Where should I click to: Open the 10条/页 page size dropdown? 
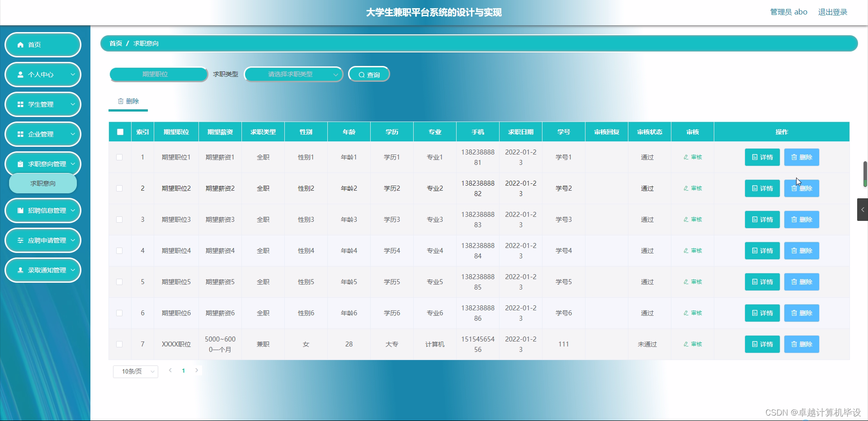coord(135,371)
